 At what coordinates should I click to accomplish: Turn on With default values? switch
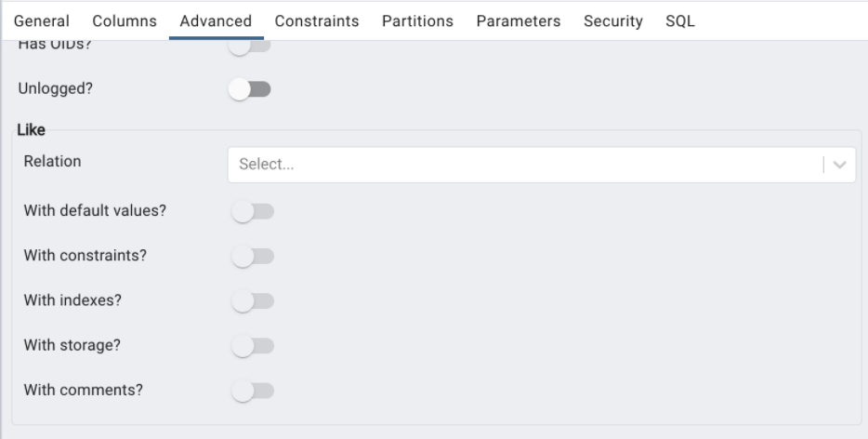253,212
